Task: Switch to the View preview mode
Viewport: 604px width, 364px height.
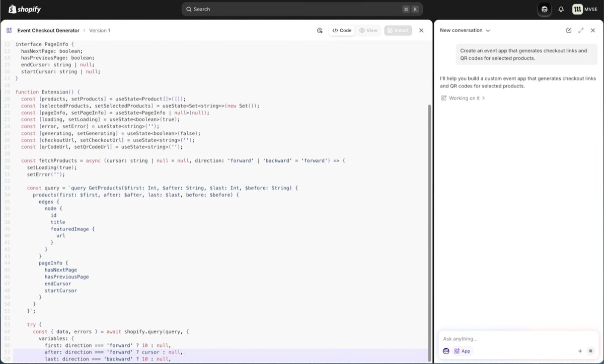Action: tap(368, 31)
